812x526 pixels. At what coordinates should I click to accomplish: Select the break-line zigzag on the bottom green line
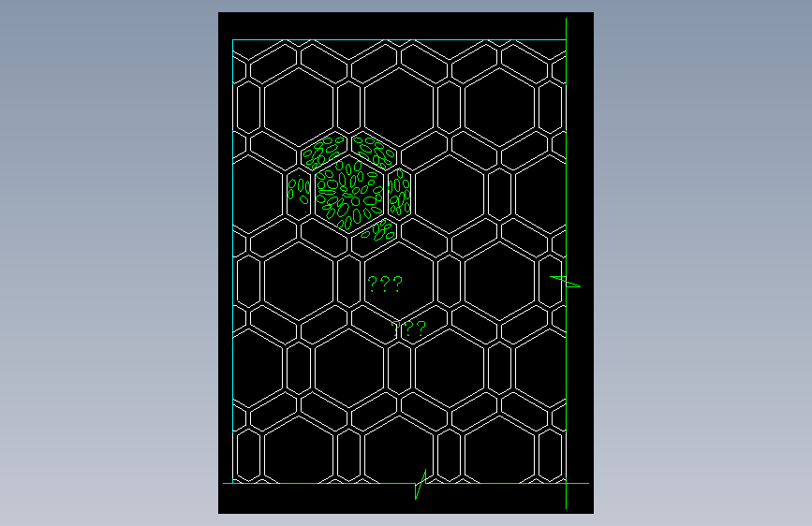coord(421,484)
